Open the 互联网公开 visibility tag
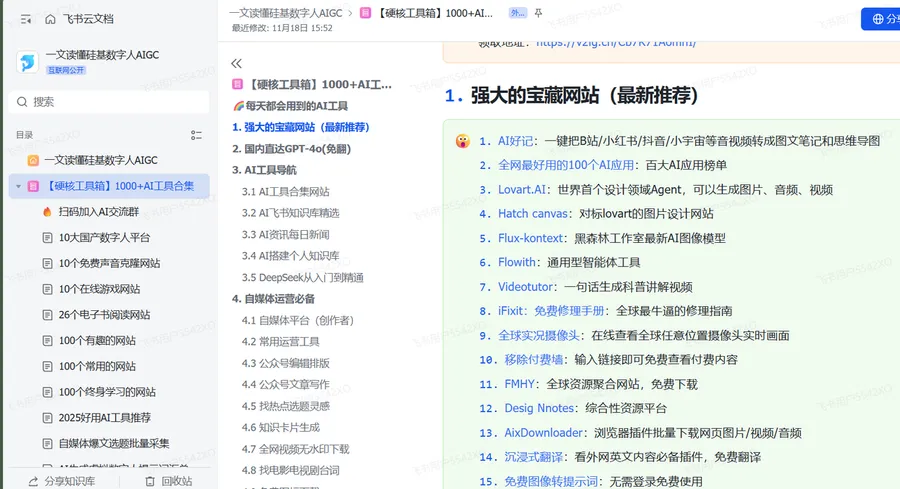 click(x=66, y=70)
